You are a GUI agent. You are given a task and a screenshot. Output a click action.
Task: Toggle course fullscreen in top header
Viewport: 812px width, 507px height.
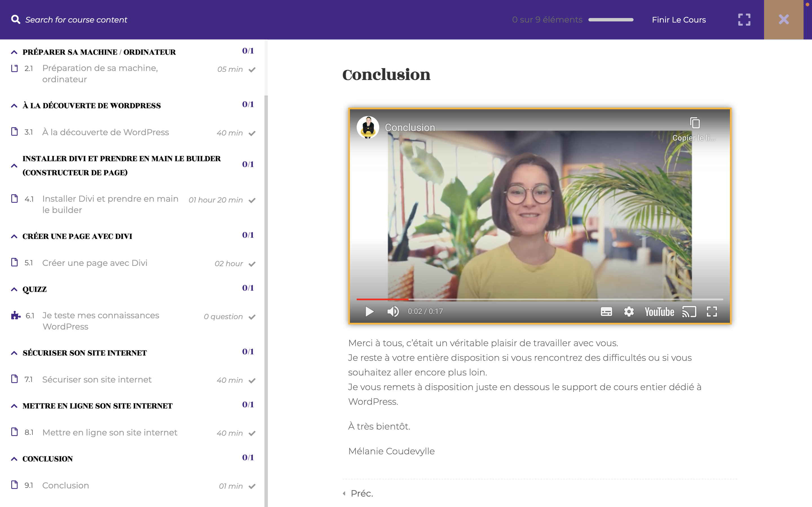click(x=744, y=19)
